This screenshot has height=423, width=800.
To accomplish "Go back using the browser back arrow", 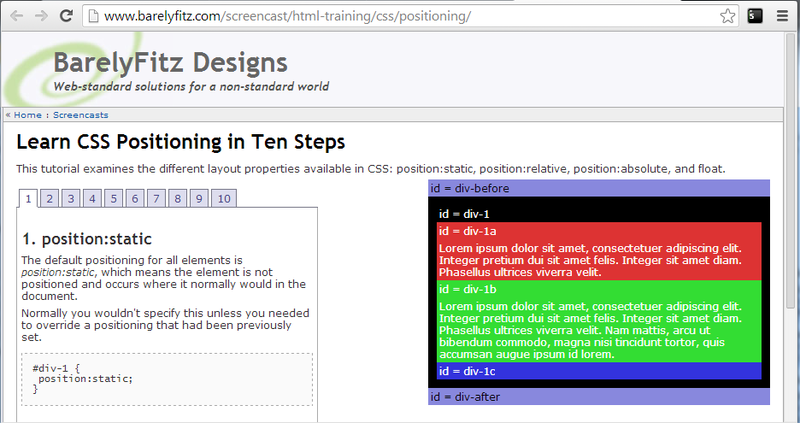I will [16, 16].
